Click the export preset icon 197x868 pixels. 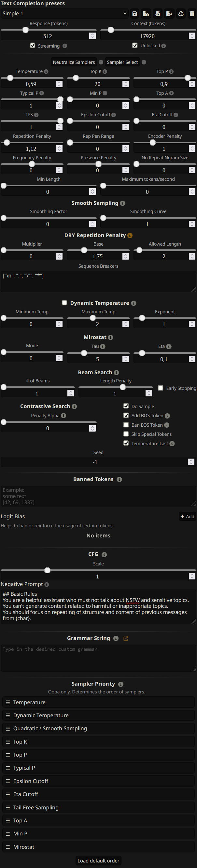169,13
